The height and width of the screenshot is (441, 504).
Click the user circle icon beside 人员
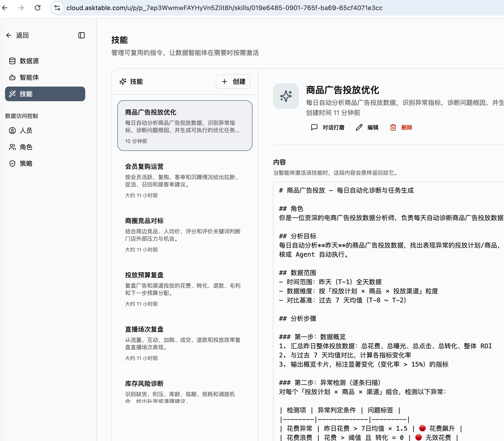point(12,131)
